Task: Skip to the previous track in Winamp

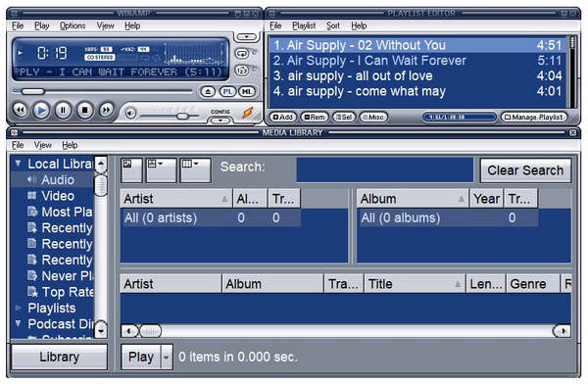Action: click(x=21, y=111)
